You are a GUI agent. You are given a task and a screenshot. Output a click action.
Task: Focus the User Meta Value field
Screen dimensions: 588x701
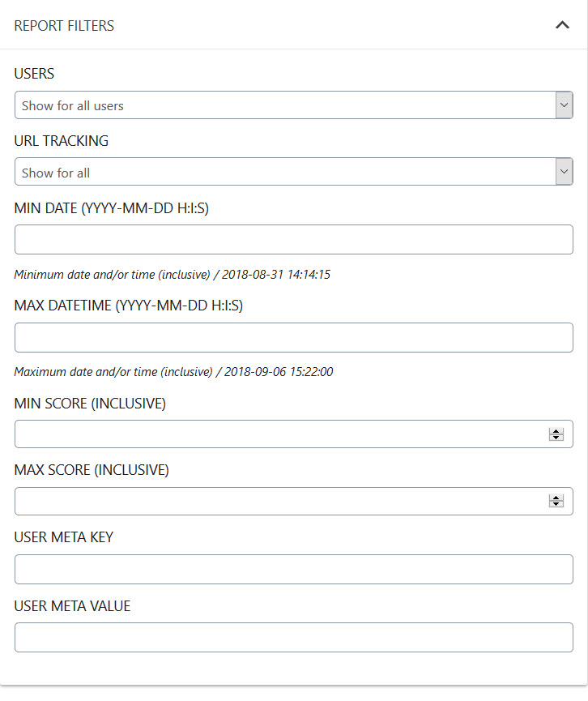tap(293, 637)
